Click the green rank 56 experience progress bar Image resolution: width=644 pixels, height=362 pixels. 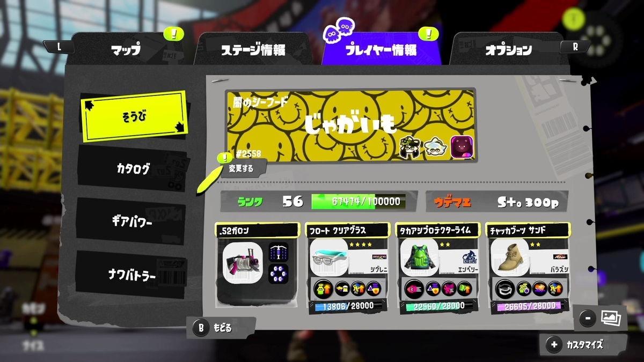358,201
